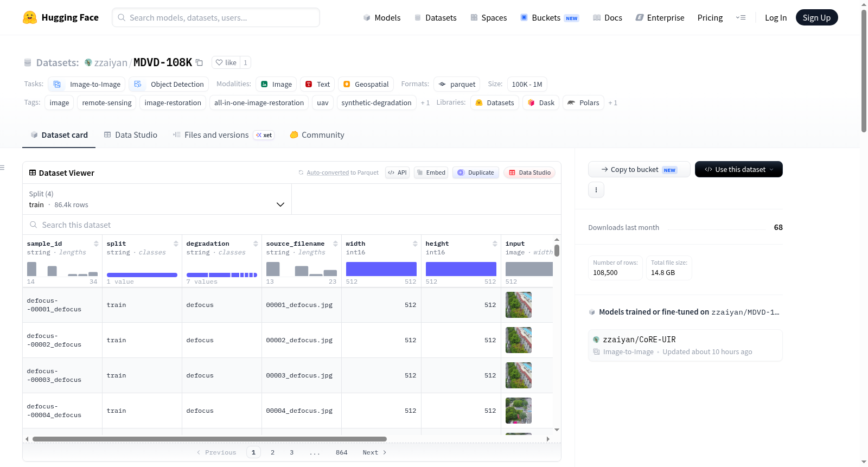Screen dimensions: 868x467
Task: Click the Duplicate dataset button
Action: coord(476,172)
